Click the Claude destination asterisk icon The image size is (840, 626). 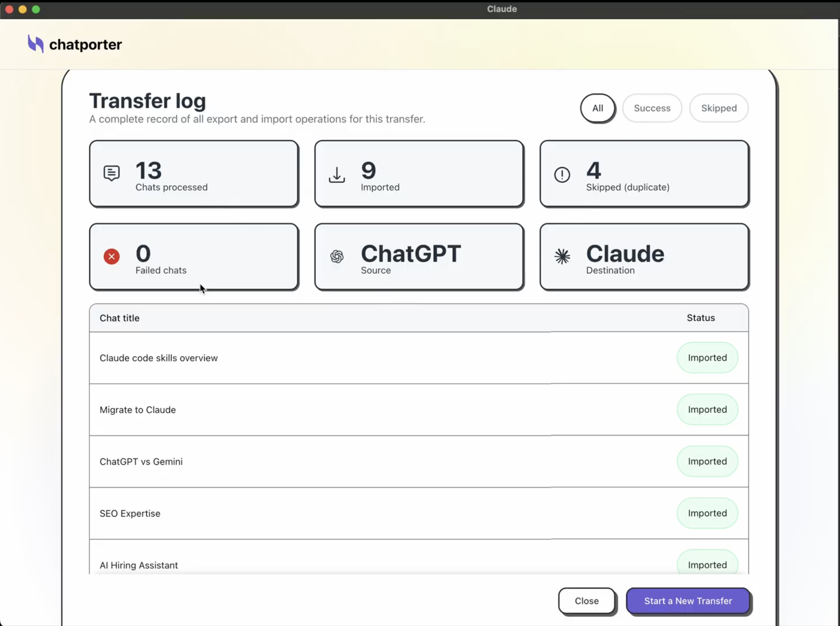562,257
